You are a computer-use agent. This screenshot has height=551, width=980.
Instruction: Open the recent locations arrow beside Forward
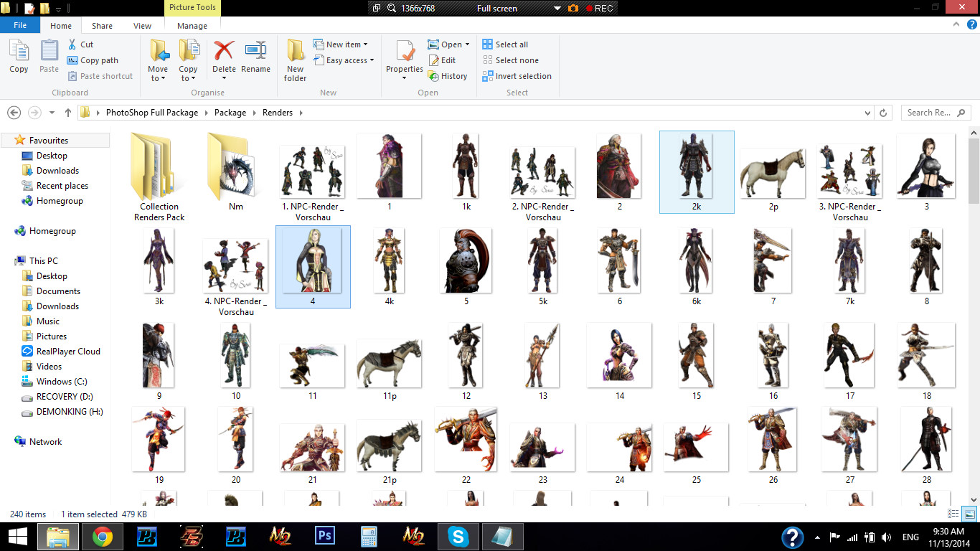52,113
